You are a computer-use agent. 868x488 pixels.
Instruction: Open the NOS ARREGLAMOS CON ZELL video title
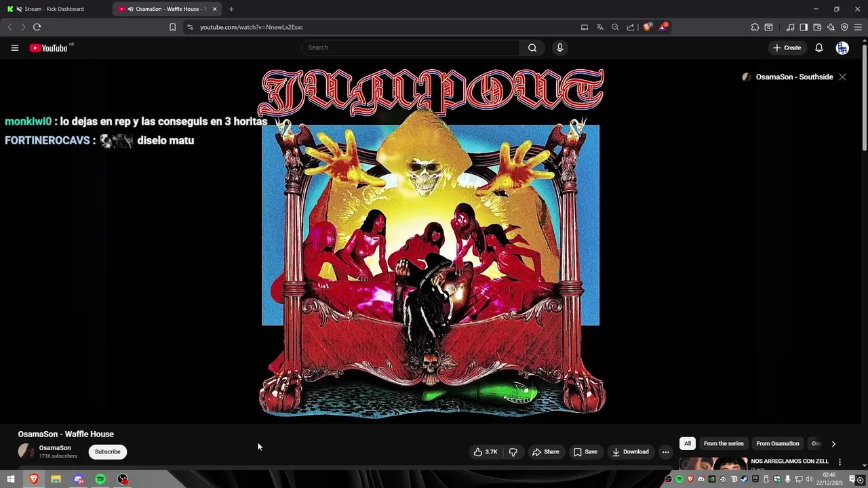(x=789, y=462)
